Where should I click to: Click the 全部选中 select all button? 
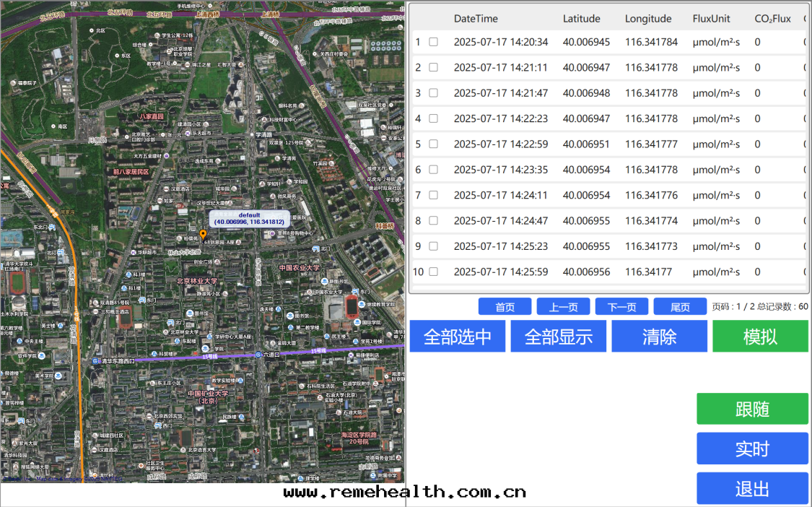coord(457,337)
